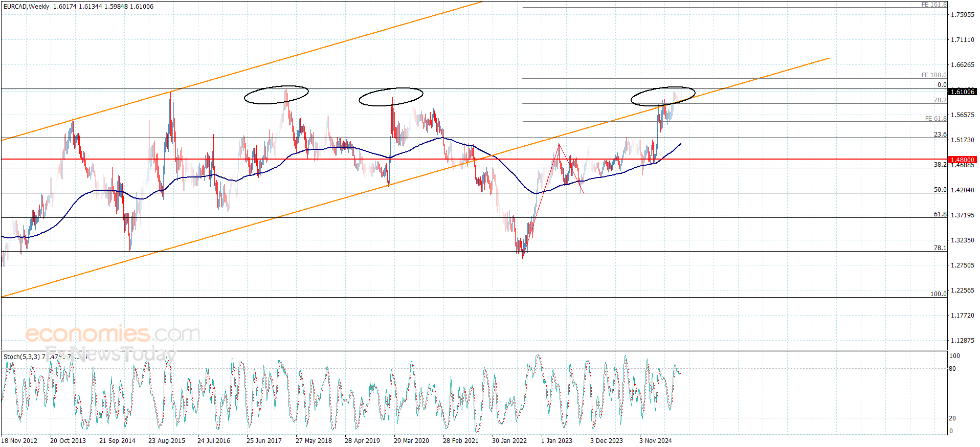Click the stochastic scale value 20

pos(952,418)
